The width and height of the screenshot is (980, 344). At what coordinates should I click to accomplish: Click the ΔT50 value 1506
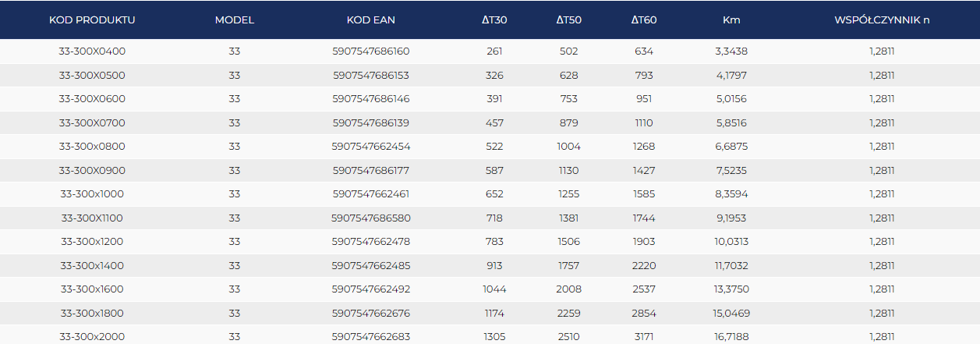(569, 242)
